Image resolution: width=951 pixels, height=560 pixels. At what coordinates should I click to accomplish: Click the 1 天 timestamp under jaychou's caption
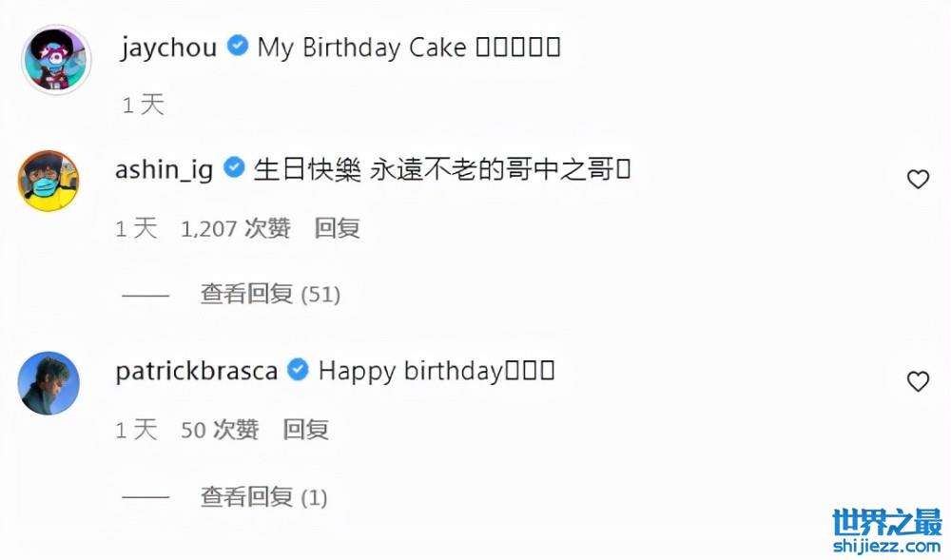(x=144, y=106)
